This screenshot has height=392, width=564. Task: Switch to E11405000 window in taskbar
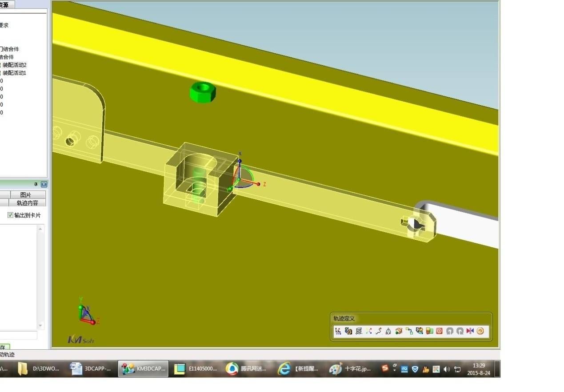[x=196, y=369]
